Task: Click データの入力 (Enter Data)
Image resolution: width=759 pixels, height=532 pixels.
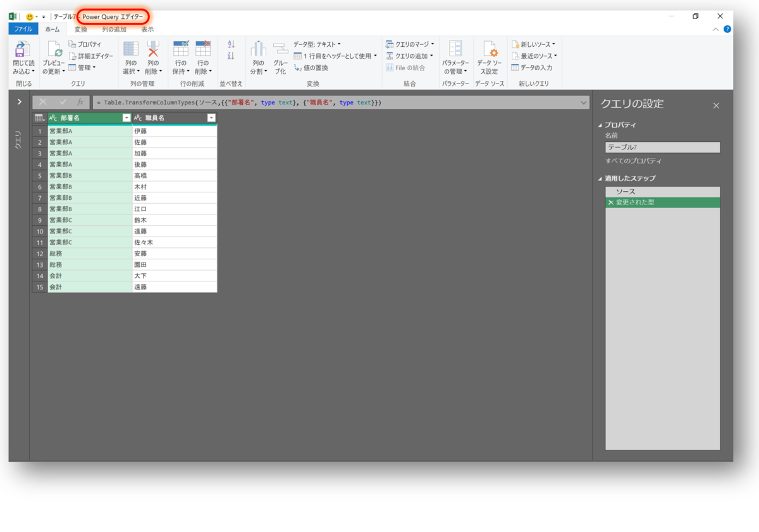Action: click(532, 68)
